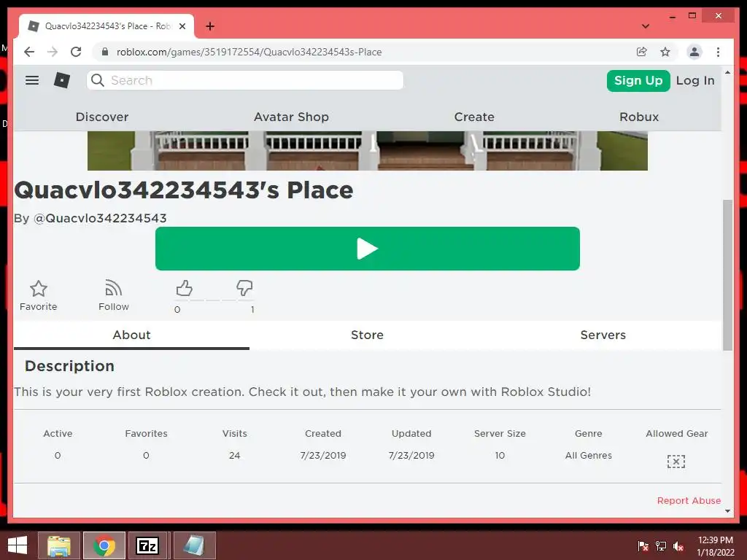This screenshot has height=560, width=747.
Task: Click the Chrome taskbar icon
Action: (104, 545)
